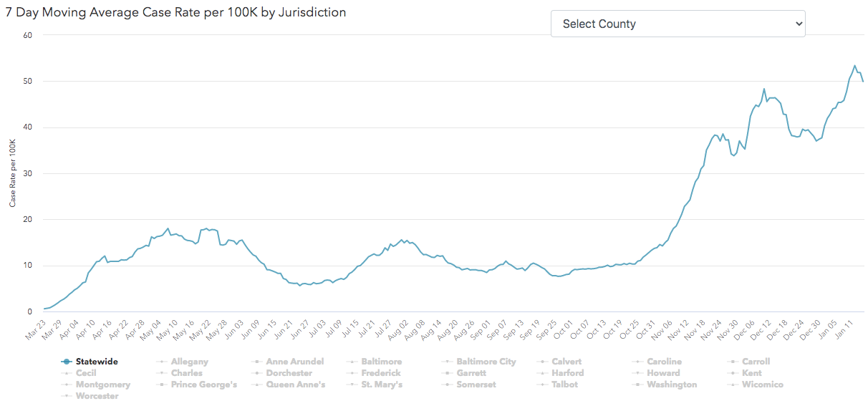
Task: Select Howard in the chart legend
Action: click(x=663, y=373)
